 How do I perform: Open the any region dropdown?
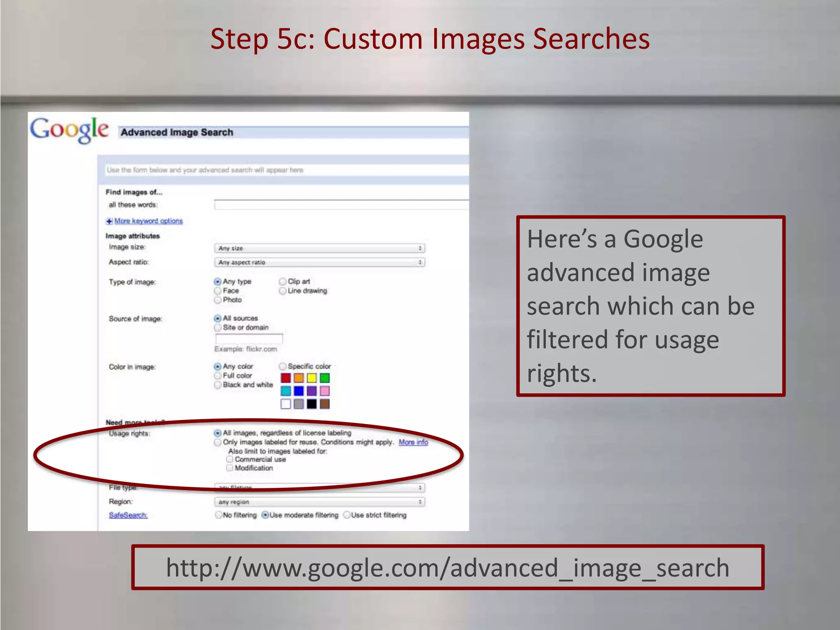(320, 502)
